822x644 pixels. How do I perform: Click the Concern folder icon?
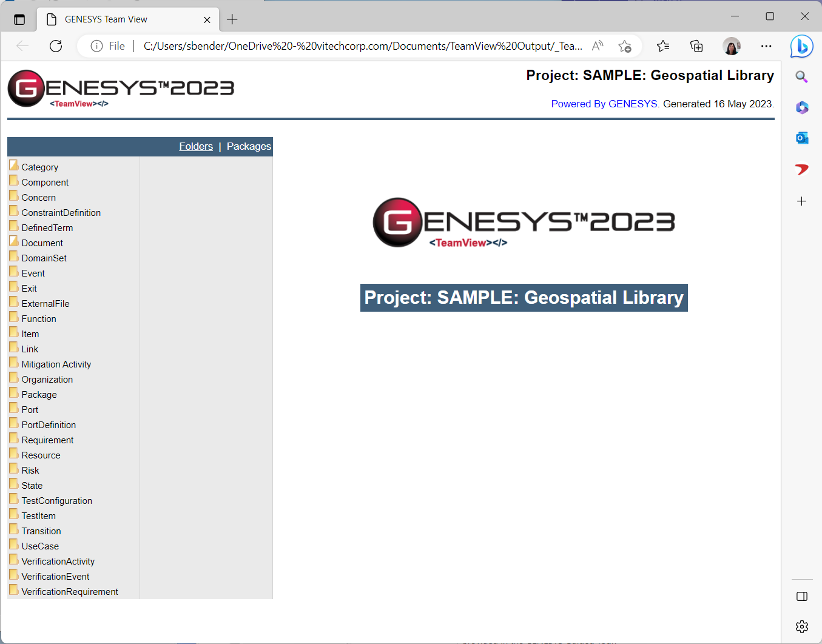click(x=14, y=196)
